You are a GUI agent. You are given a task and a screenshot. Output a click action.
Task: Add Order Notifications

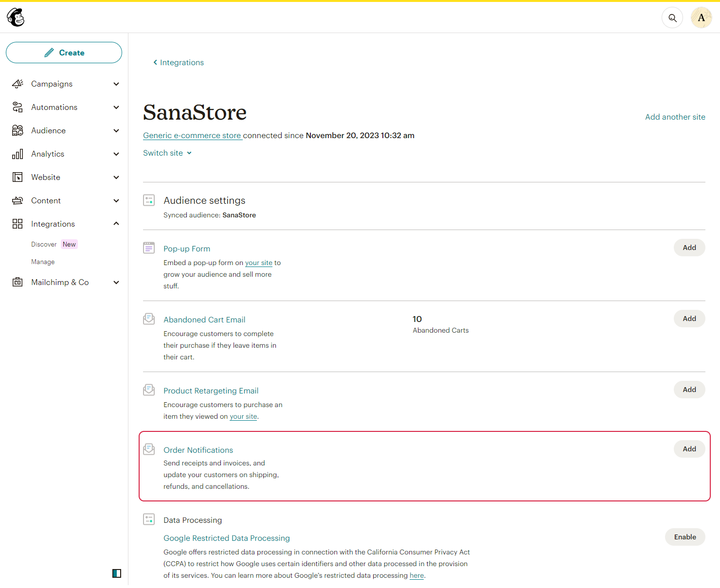point(689,449)
